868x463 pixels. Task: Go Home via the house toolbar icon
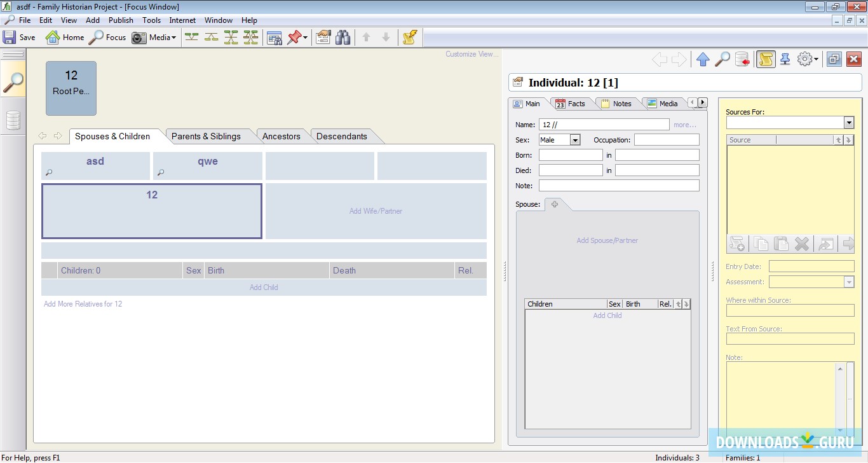point(53,38)
